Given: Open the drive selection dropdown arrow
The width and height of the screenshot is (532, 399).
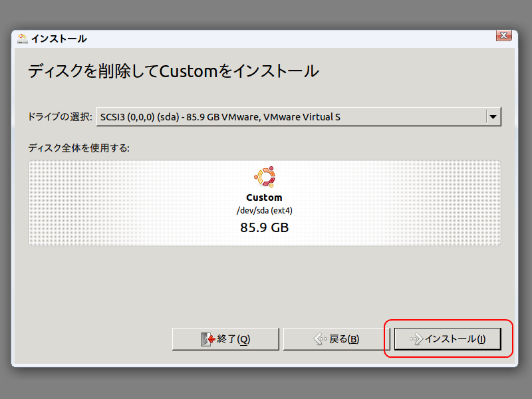Looking at the screenshot, I should [x=493, y=117].
